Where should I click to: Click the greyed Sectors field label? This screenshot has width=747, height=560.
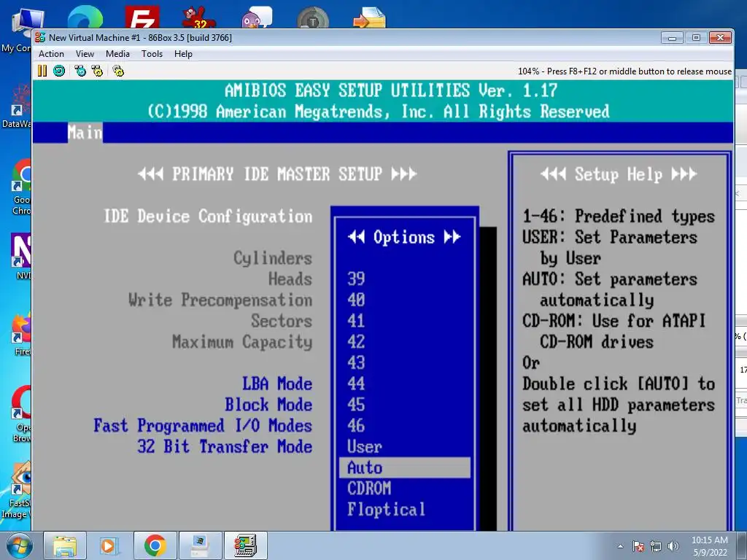point(282,321)
